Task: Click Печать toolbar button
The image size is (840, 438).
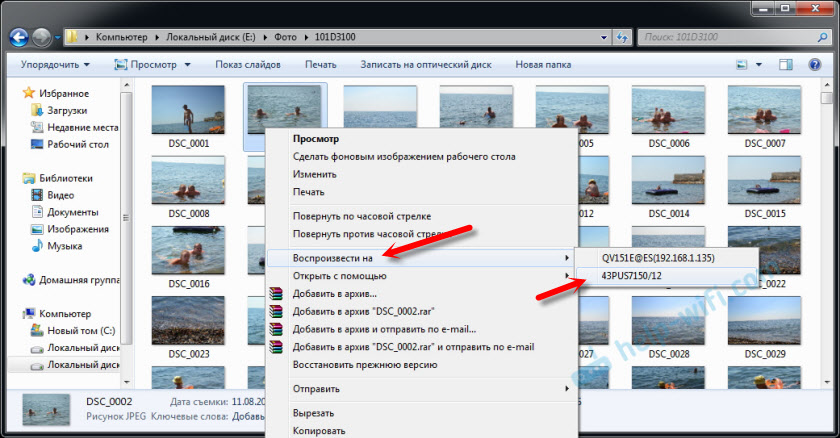Action: pos(320,65)
